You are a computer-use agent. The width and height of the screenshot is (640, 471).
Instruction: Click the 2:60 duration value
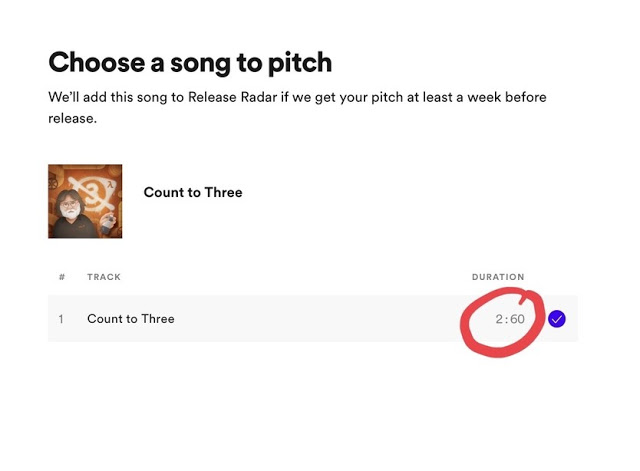point(510,319)
